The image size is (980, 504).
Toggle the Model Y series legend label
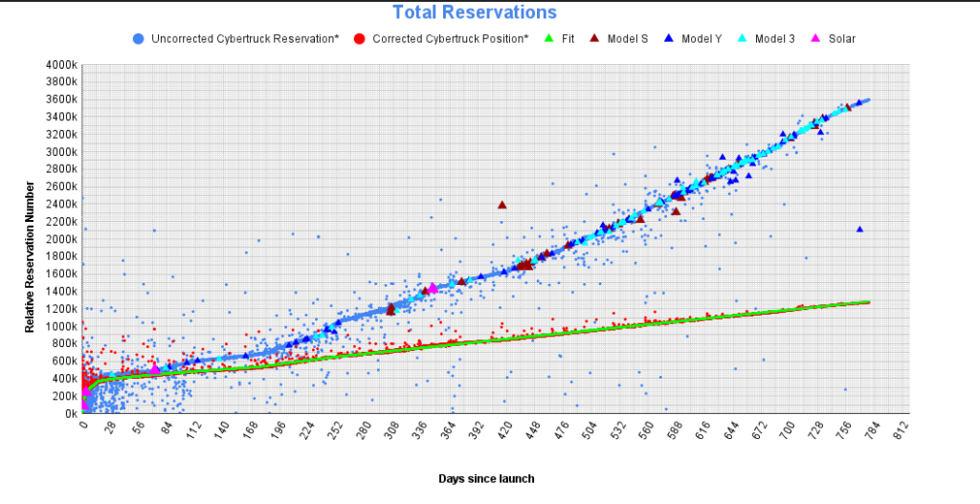702,38
